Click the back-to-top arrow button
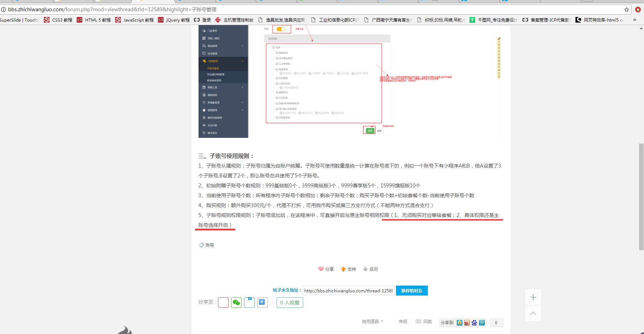The image size is (644, 334). coord(533,314)
